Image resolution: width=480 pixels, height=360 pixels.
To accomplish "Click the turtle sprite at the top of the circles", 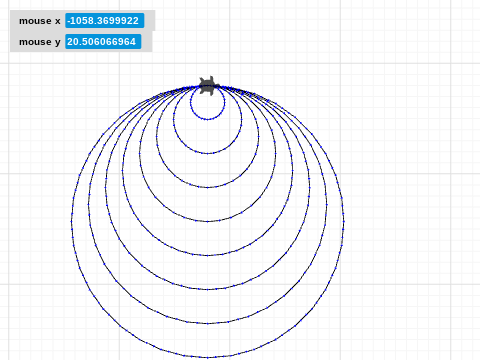I will pyautogui.click(x=209, y=86).
